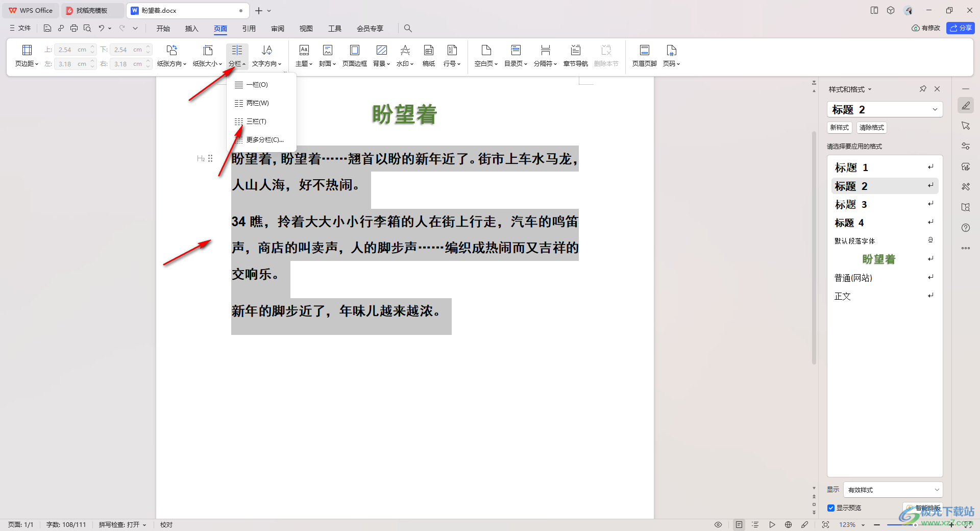Viewport: 980px width, 531px height.
Task: Open line number options
Action: (x=452, y=56)
